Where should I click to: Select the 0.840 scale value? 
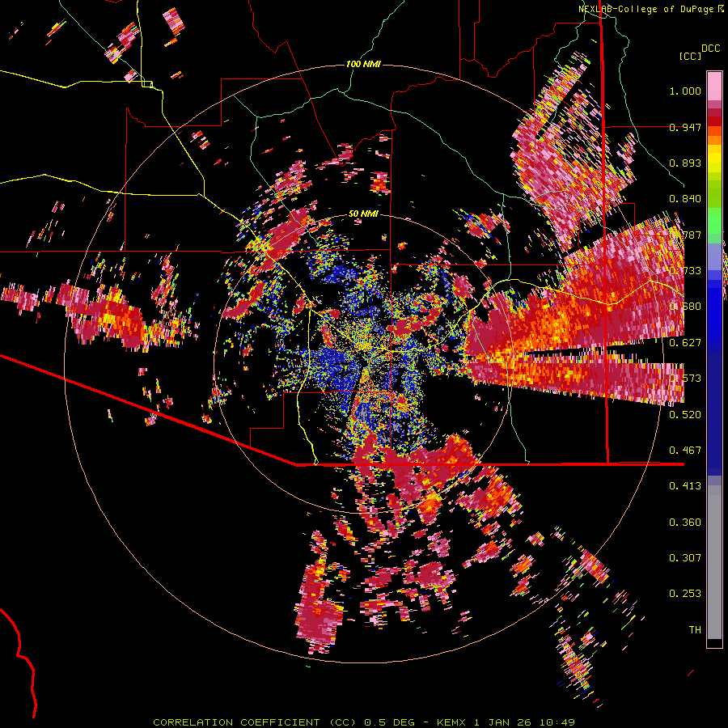685,199
